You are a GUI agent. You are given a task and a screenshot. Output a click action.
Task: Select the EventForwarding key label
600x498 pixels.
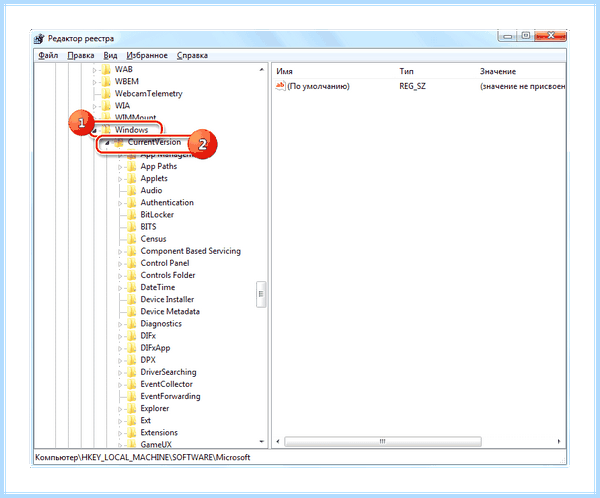[x=170, y=397]
